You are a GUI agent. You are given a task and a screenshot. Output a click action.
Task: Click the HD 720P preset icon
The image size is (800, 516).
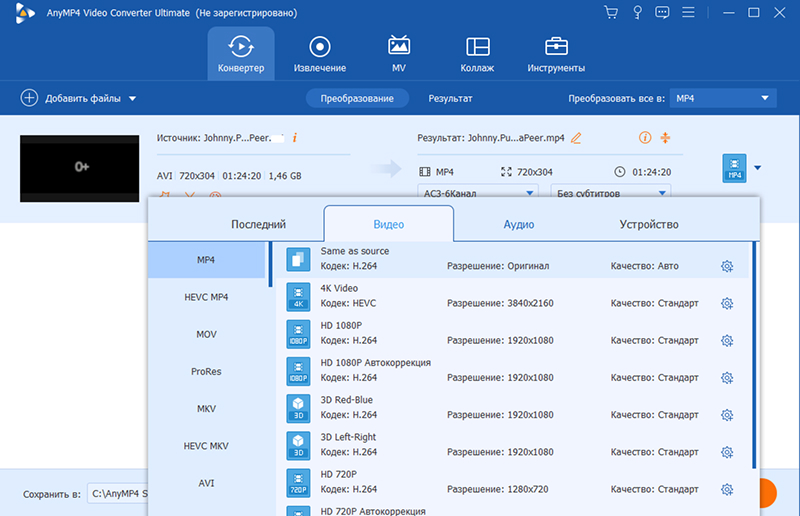pos(298,483)
